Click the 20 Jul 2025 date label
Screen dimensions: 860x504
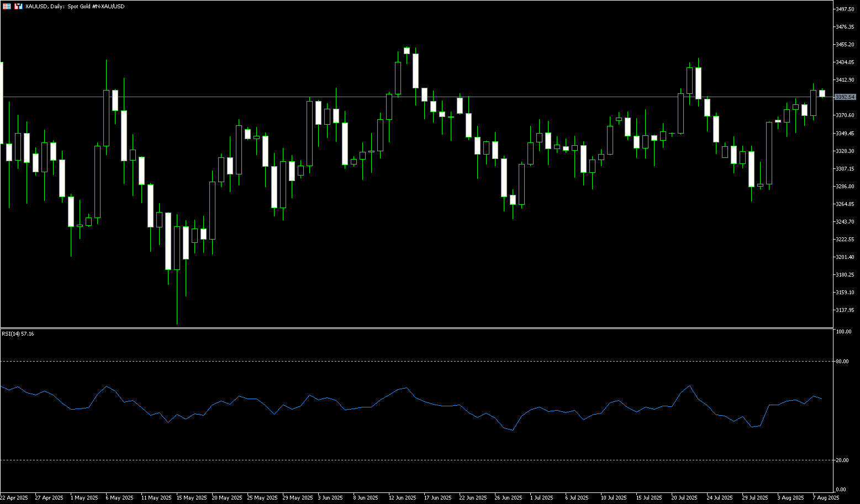tap(684, 498)
